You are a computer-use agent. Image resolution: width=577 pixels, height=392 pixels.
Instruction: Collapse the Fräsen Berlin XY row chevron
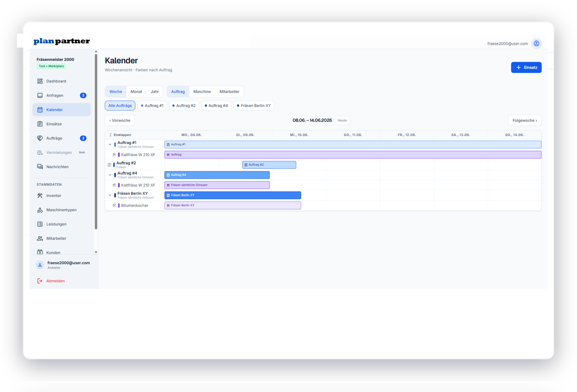coord(110,195)
